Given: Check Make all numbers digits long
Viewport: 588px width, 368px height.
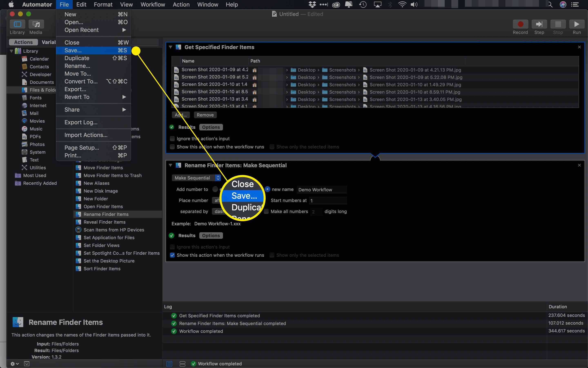Looking at the screenshot, I should (266, 212).
